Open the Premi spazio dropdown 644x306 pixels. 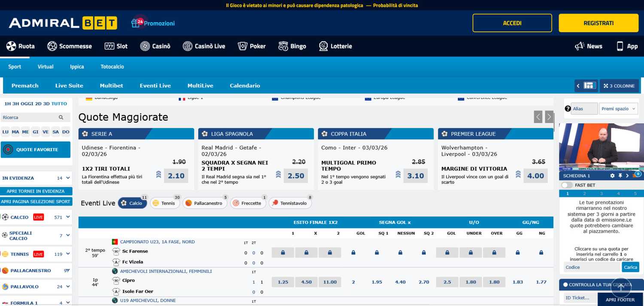(618, 108)
